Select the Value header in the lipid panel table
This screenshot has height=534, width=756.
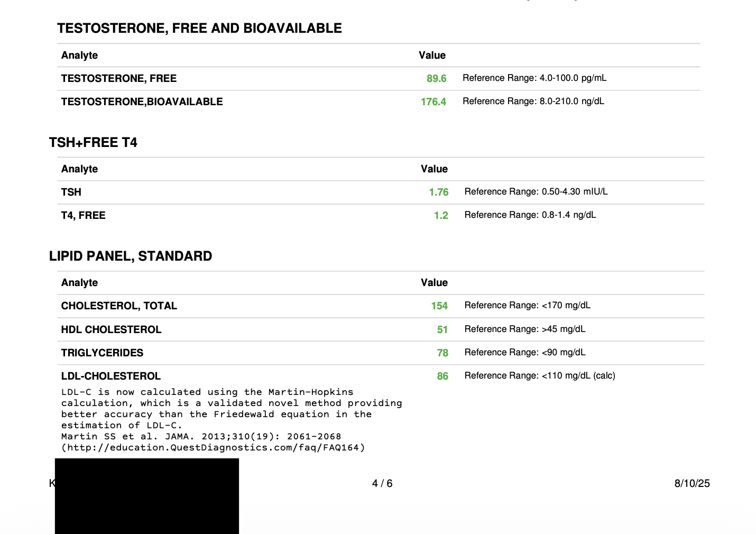tap(434, 283)
